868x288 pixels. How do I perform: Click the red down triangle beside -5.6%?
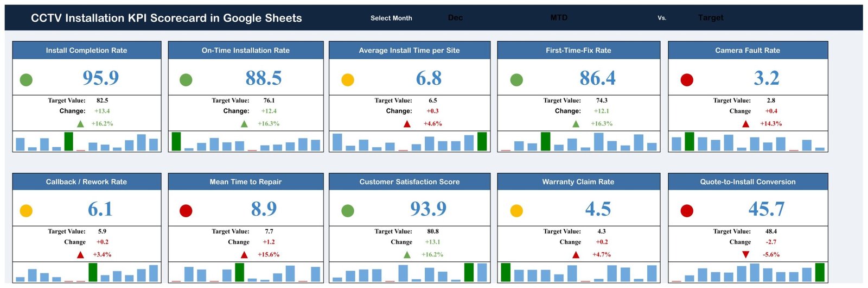coord(745,255)
